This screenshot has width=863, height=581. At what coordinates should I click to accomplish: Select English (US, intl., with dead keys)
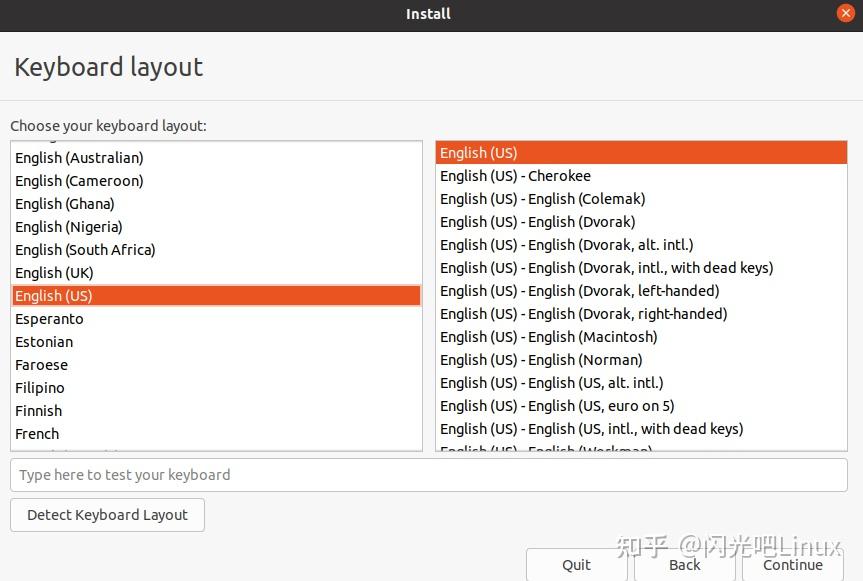coord(591,429)
